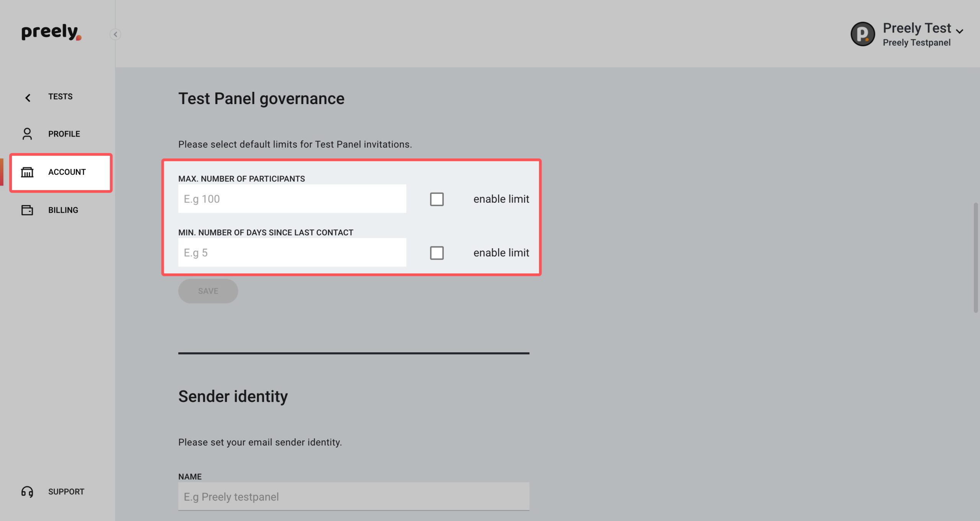980x521 pixels.
Task: Click the Profile person icon
Action: point(27,134)
